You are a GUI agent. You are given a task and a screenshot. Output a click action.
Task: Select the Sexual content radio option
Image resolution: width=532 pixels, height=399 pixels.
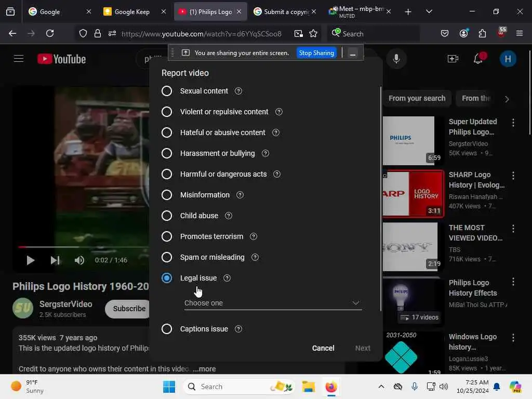(x=167, y=91)
